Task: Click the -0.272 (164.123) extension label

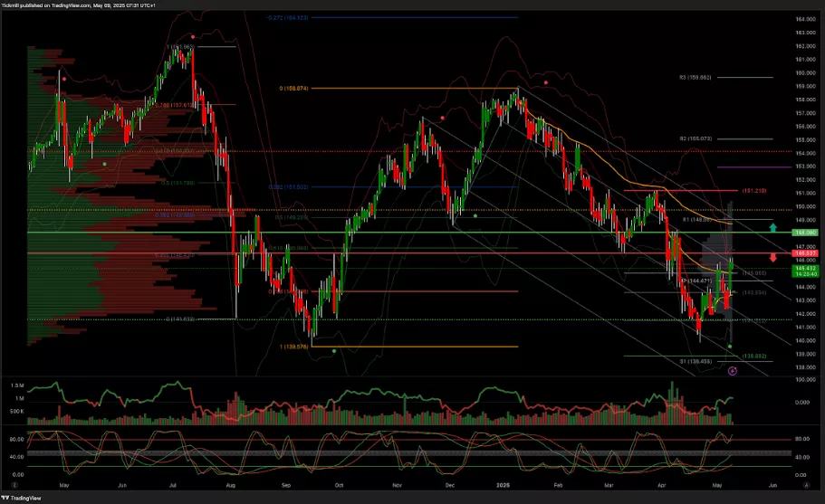Action: click(x=288, y=17)
